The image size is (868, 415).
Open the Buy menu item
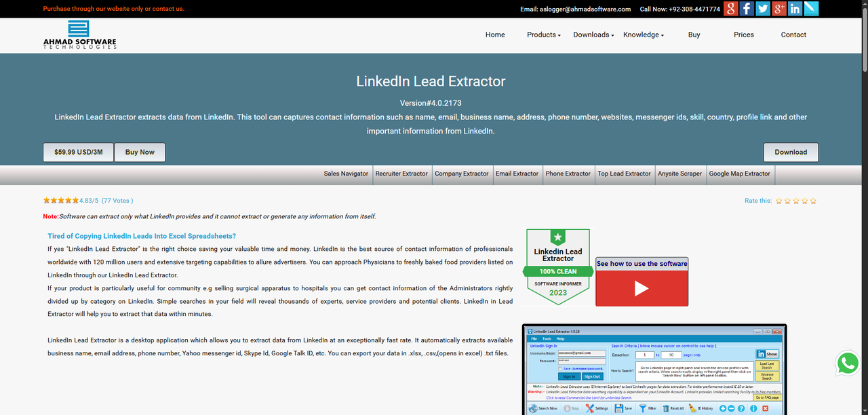pyautogui.click(x=694, y=35)
